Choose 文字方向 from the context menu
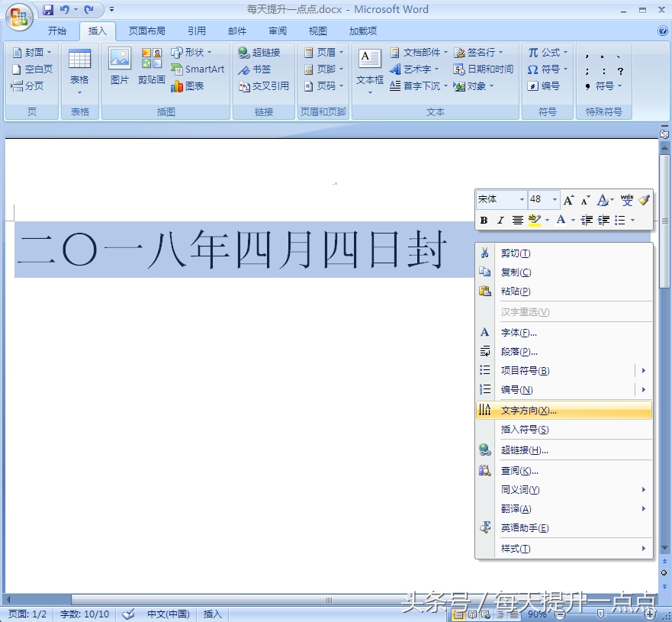672x622 pixels. [529, 411]
